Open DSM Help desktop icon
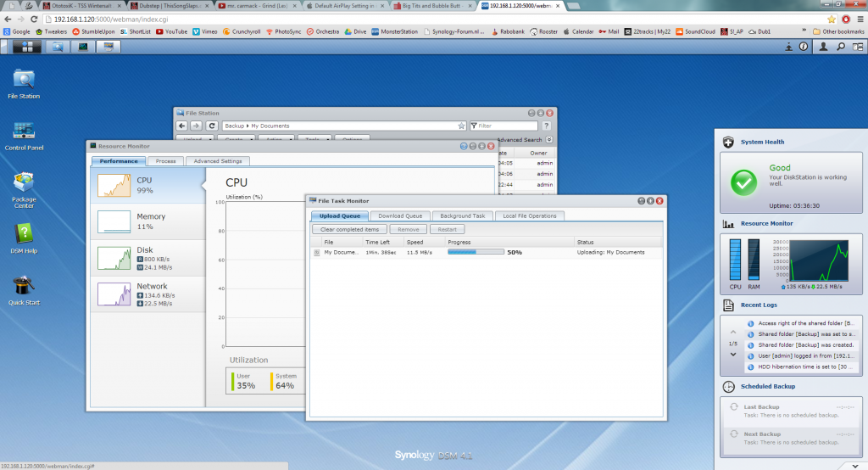Screen dimensions: 868x470 24,237
